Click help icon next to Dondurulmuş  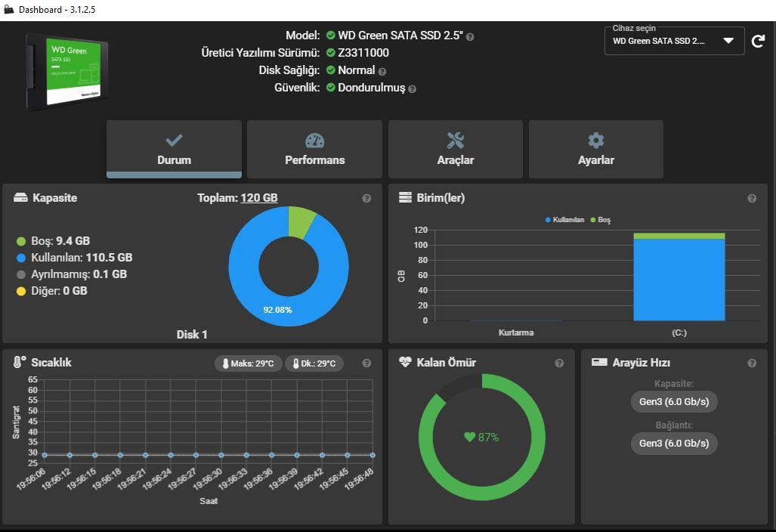[413, 89]
